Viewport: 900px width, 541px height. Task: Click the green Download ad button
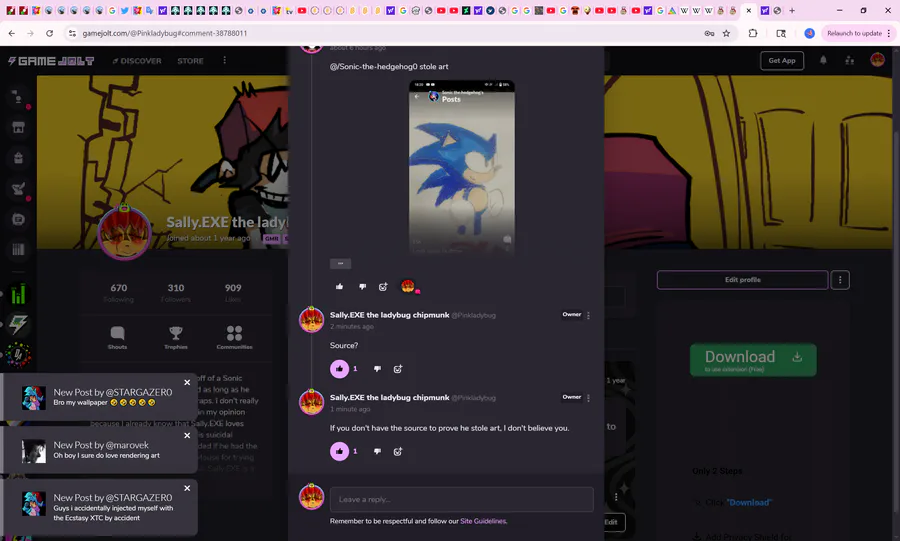(x=753, y=360)
